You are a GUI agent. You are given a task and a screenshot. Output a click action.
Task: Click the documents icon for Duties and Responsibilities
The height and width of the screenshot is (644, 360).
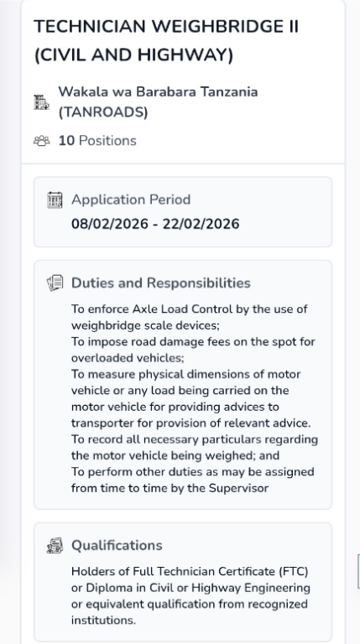coord(55,283)
